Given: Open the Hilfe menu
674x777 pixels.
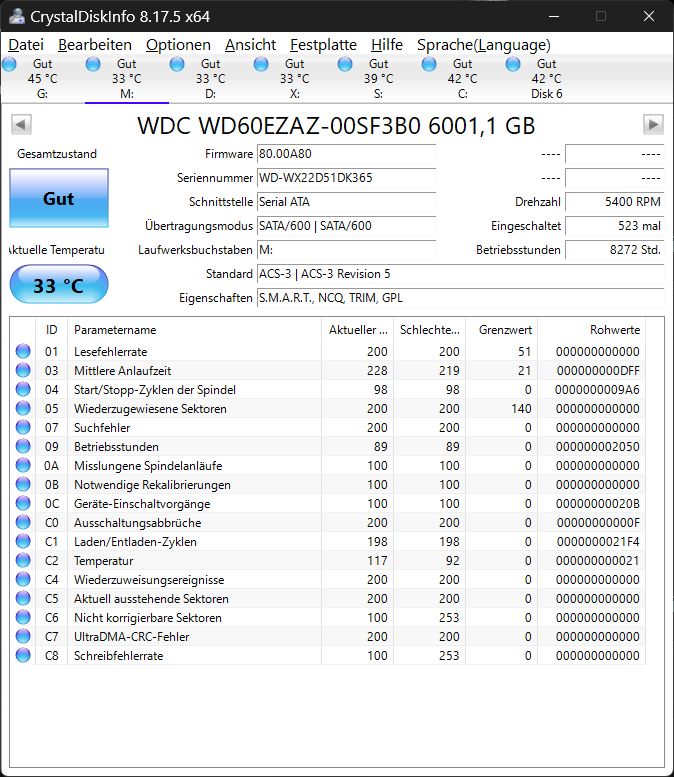Looking at the screenshot, I should coord(387,45).
